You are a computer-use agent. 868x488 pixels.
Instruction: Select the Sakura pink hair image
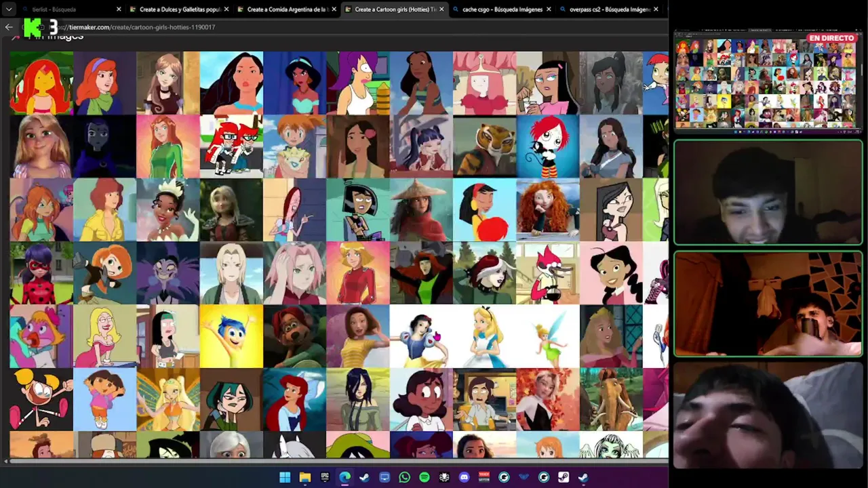pos(294,273)
